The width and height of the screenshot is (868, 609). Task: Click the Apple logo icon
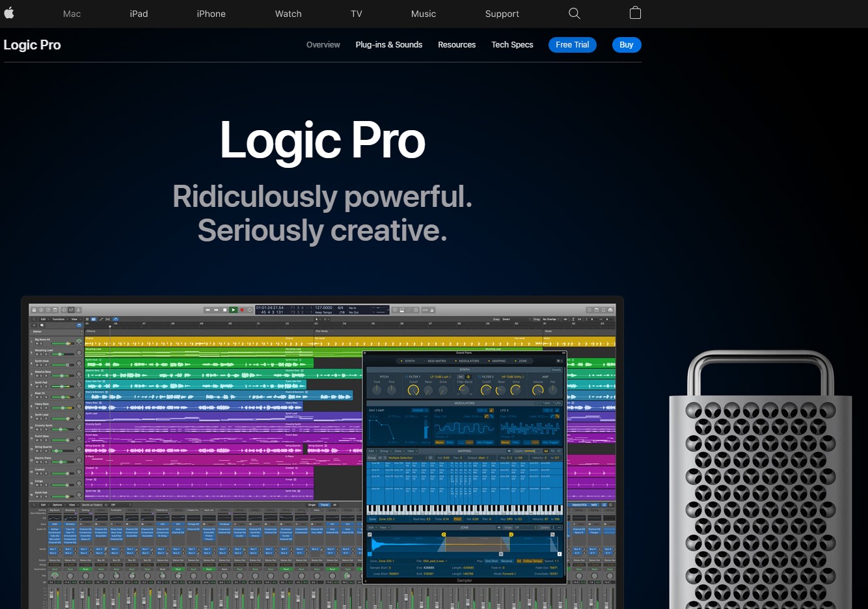[x=9, y=13]
